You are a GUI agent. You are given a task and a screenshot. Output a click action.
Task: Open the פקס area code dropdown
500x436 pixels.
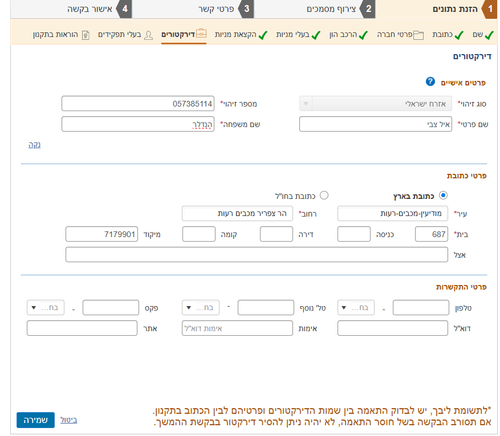45,307
